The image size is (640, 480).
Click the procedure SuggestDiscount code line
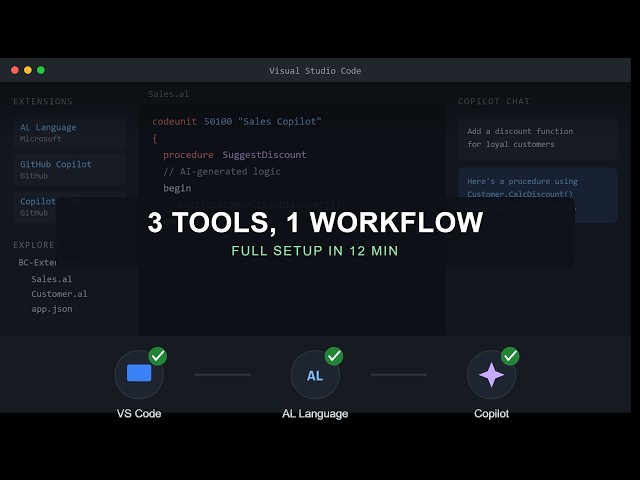(x=235, y=155)
